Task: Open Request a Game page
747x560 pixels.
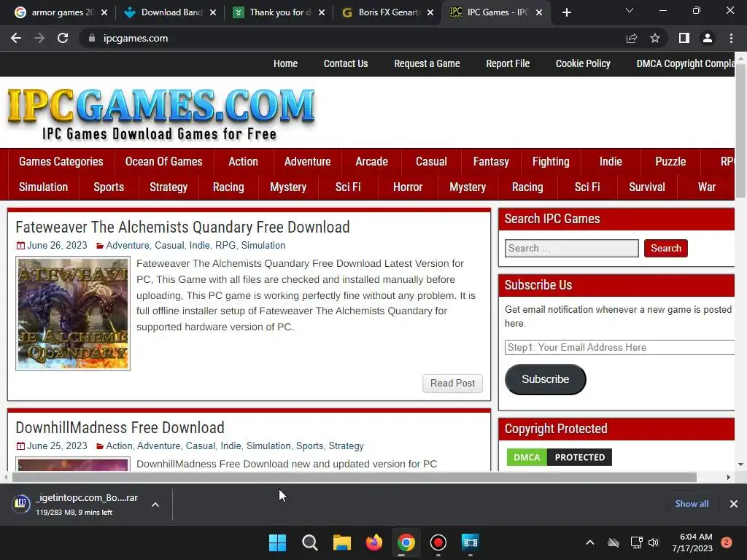Action: [x=427, y=64]
